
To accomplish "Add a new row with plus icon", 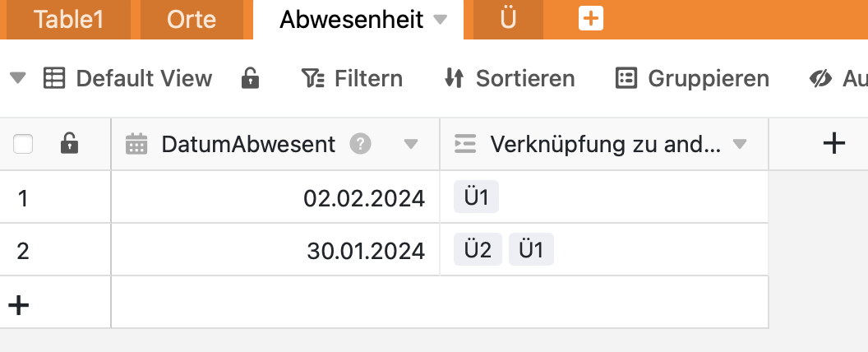I will pyautogui.click(x=18, y=305).
